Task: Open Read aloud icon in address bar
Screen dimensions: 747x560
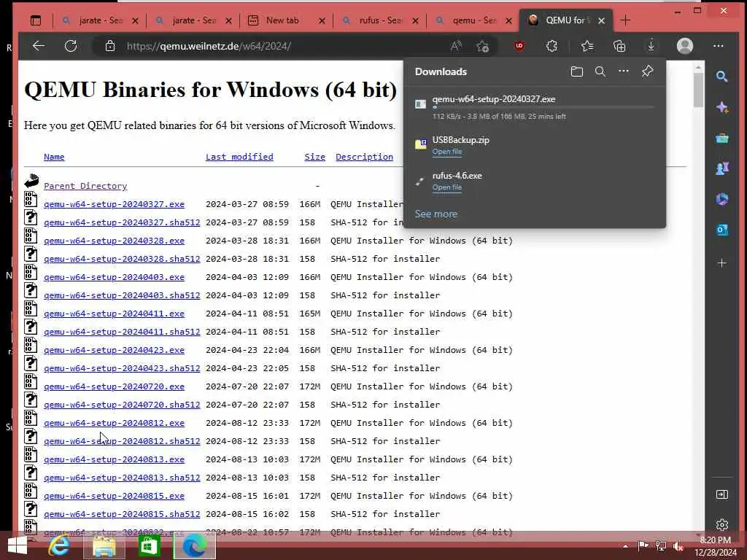Action: click(456, 46)
